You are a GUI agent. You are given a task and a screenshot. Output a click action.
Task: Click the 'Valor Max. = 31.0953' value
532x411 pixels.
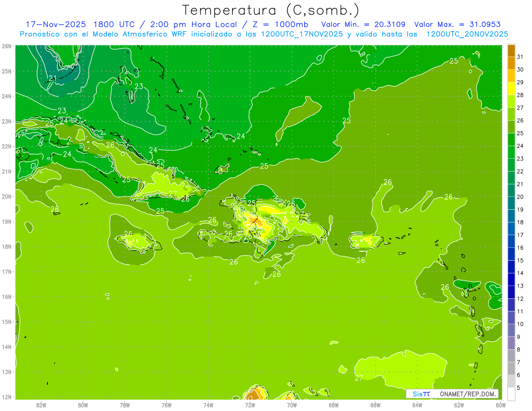(457, 24)
